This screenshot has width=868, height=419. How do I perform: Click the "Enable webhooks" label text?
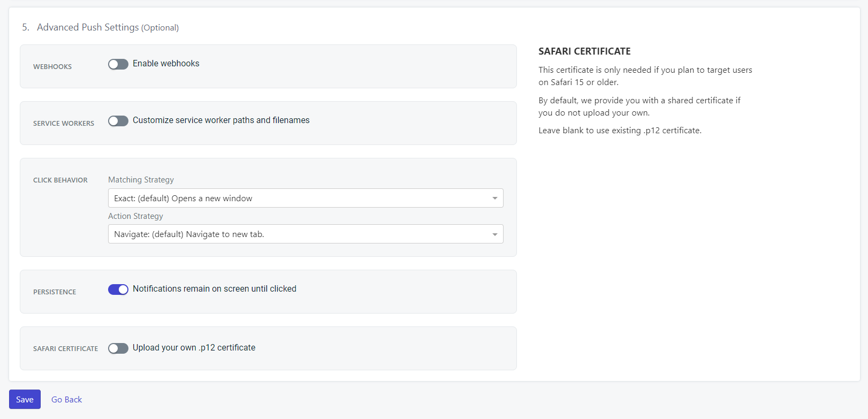pos(166,64)
